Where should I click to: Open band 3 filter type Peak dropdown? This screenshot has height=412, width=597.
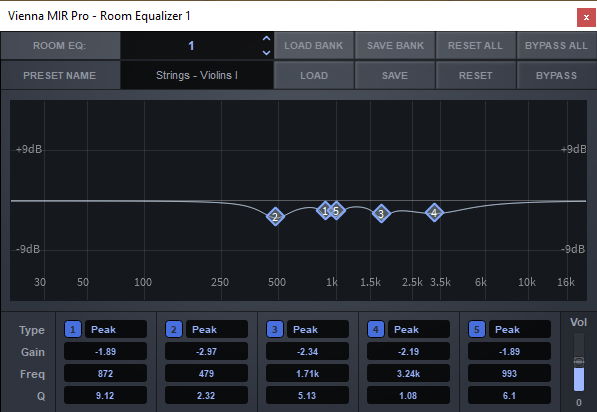(318, 329)
